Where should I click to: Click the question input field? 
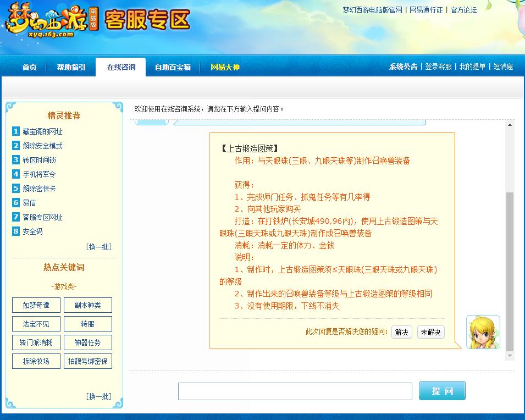tap(295, 391)
